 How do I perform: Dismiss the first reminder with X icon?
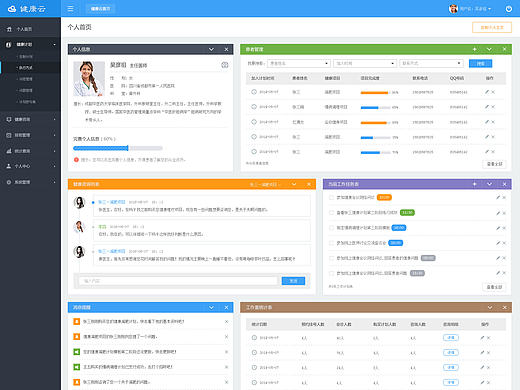[226, 322]
